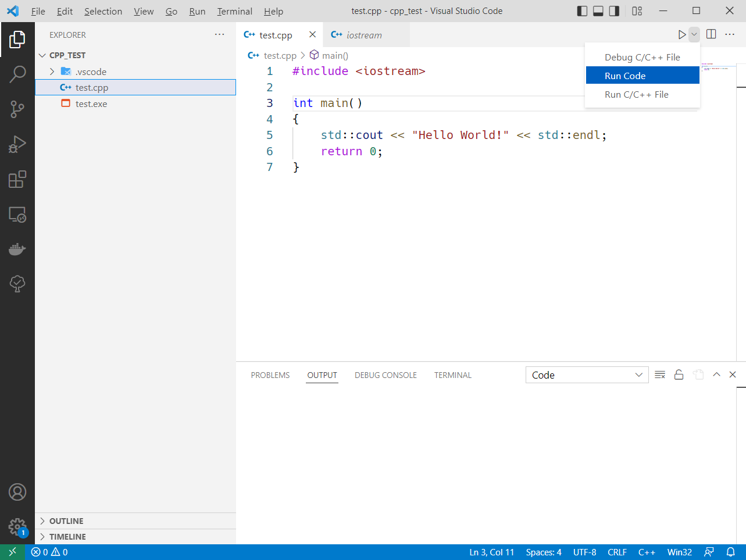Open the Code output channel dropdown
The image size is (746, 560).
coord(587,375)
